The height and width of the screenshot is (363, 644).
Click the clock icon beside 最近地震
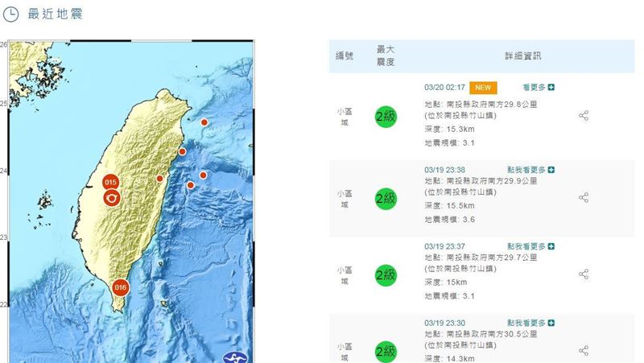[10, 14]
